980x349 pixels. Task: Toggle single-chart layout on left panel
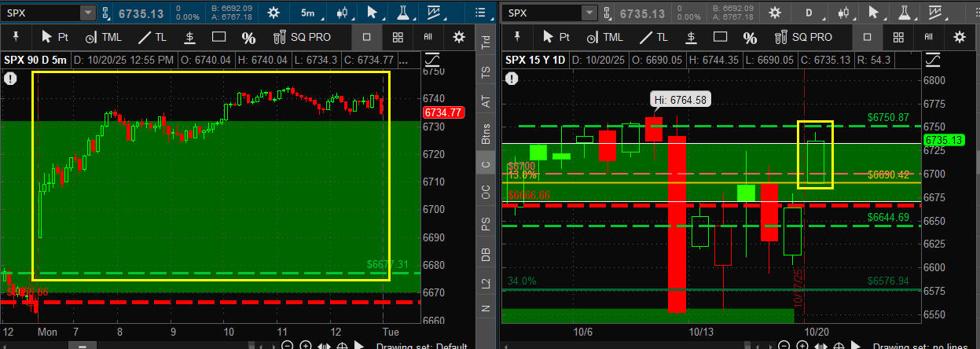coord(367,37)
